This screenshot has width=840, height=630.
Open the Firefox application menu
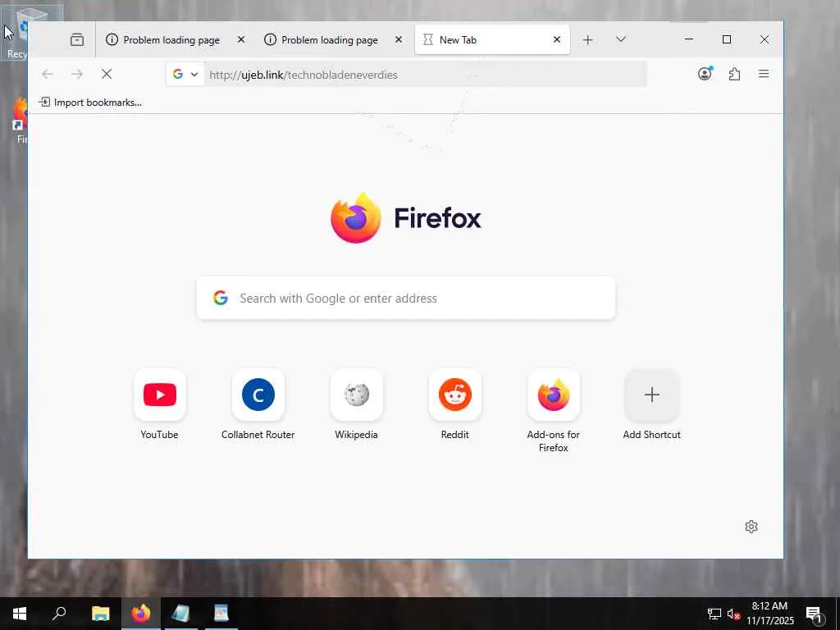(764, 74)
